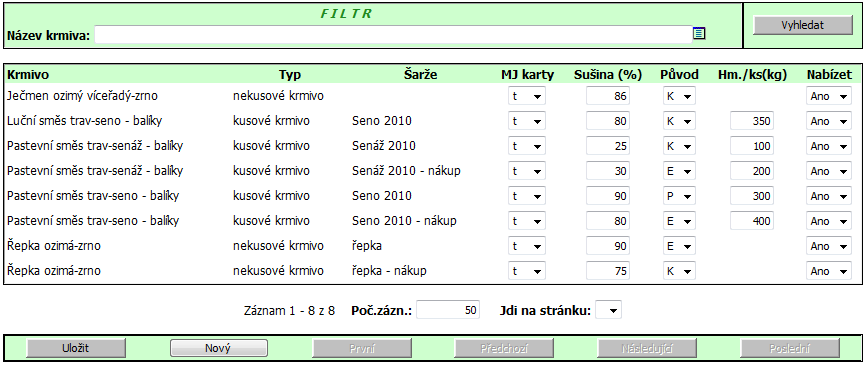Click the řepka - nákup batch text
The image size is (867, 365).
point(389,271)
